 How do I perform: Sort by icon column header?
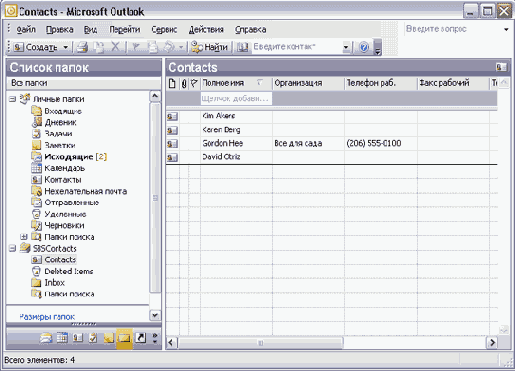(x=172, y=83)
